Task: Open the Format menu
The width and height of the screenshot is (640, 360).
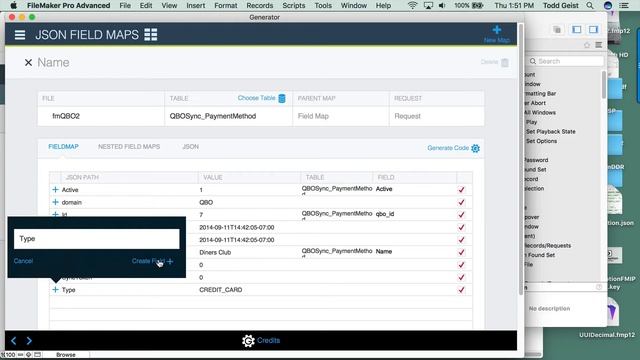Action: click(x=226, y=6)
